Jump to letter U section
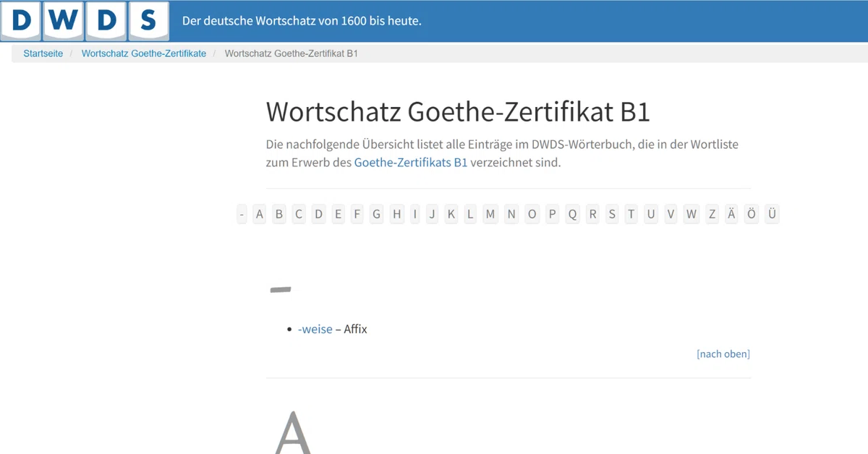 click(651, 214)
